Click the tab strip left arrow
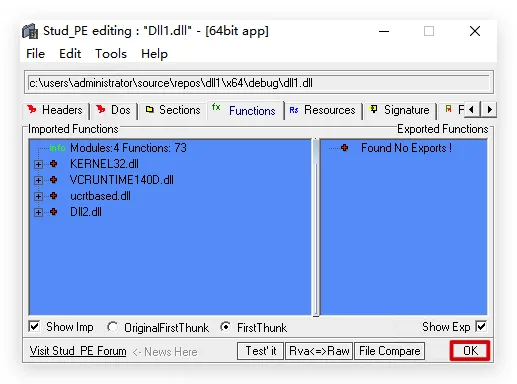 click(471, 109)
